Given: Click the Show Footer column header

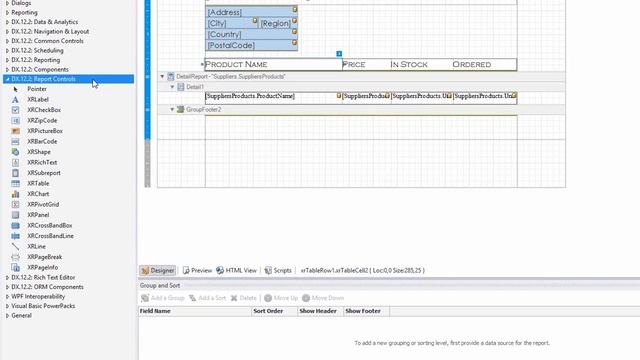Looking at the screenshot, I should pos(366,311).
